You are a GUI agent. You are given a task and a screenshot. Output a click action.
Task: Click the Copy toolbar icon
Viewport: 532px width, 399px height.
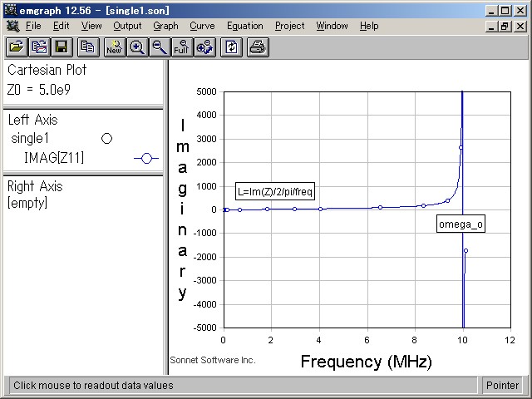[x=88, y=47]
